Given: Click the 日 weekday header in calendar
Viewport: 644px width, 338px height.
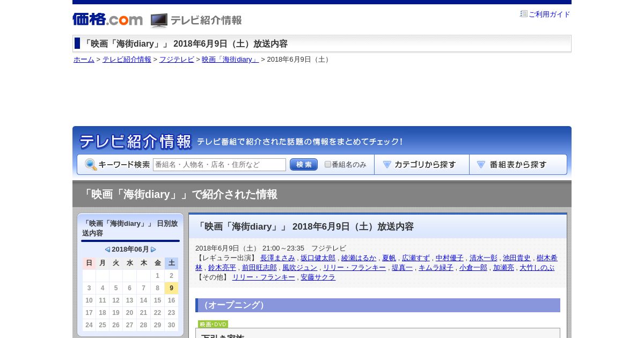Looking at the screenshot, I should 89,263.
